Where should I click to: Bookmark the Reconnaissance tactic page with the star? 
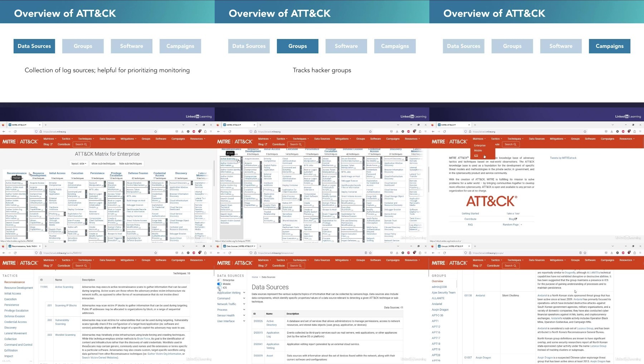pyautogui.click(x=156, y=253)
